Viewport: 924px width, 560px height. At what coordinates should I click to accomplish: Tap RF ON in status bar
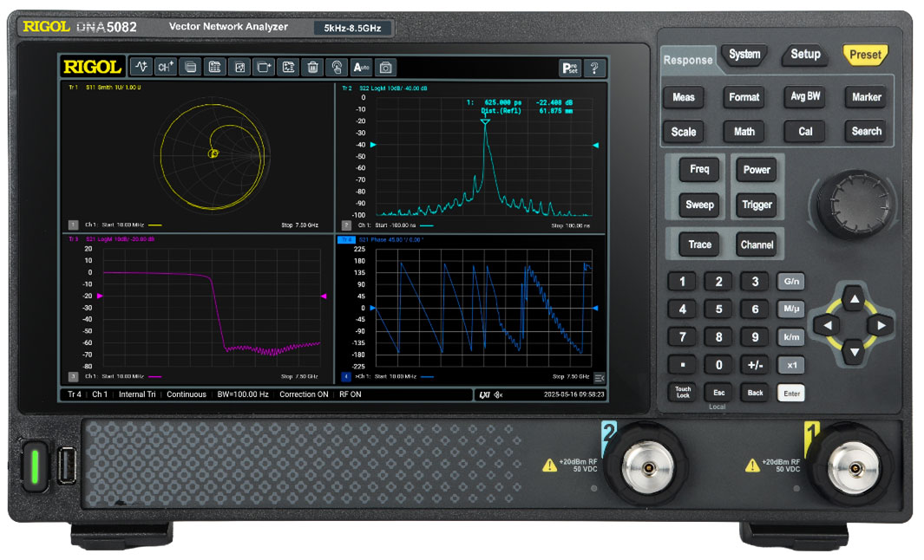350,394
